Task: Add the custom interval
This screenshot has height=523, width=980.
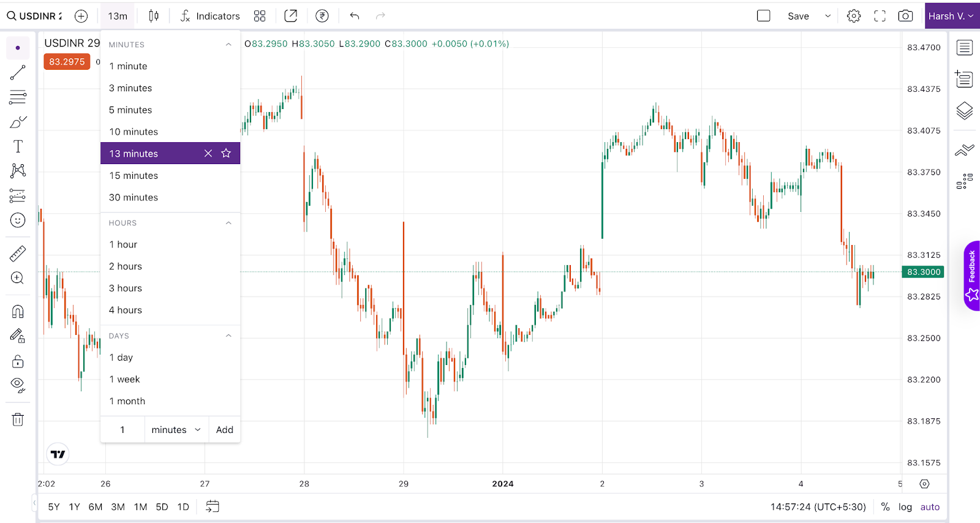Action: click(x=225, y=430)
